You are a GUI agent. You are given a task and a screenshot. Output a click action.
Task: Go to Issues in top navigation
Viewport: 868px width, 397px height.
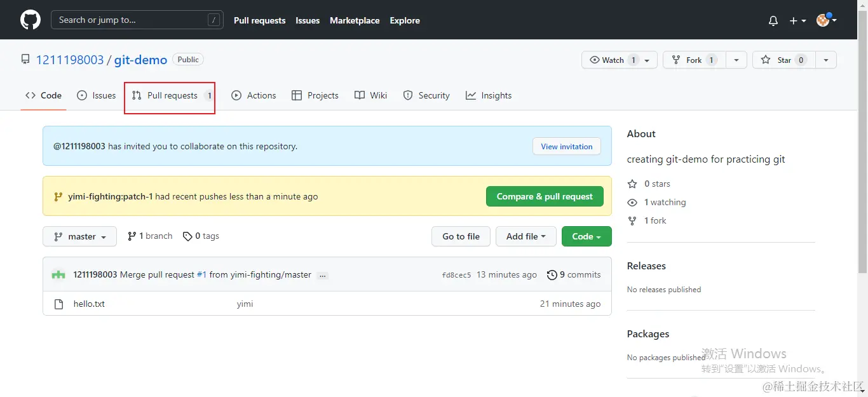tap(308, 20)
